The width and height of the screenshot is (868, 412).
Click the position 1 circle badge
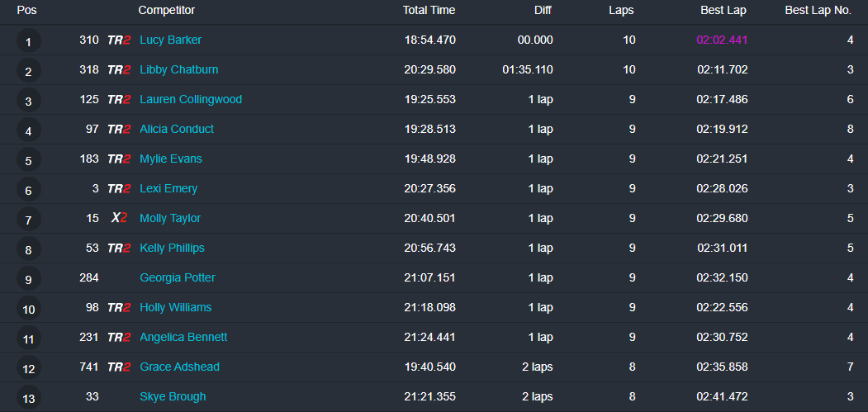[x=28, y=41]
